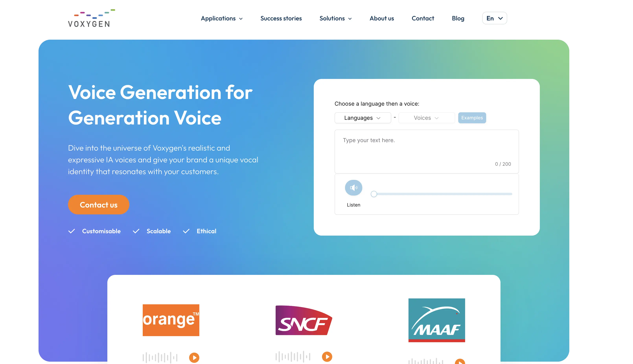Click the speaker/audio icon in player
Screen dimensions: 633x364
click(x=353, y=188)
